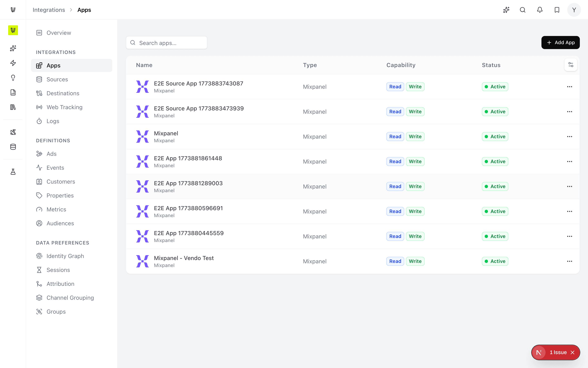Click Active status of E2E Source App 1773883473939
Image resolution: width=588 pixels, height=368 pixels.
495,112
